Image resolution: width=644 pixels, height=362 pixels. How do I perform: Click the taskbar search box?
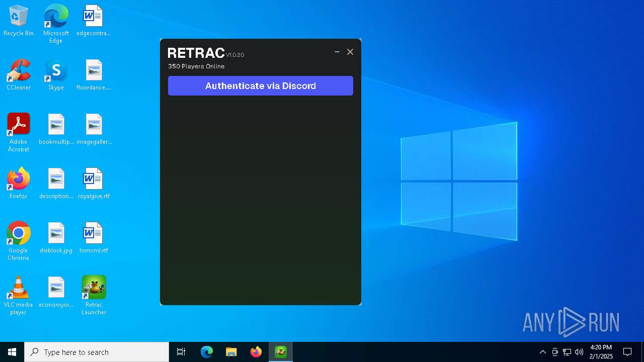tap(97, 352)
